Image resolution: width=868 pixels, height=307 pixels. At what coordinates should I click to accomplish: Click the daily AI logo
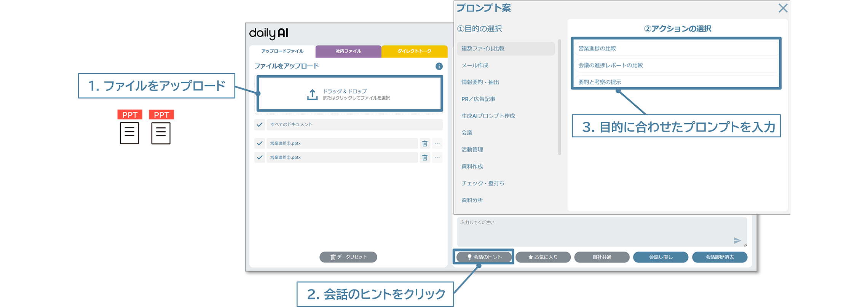(268, 33)
